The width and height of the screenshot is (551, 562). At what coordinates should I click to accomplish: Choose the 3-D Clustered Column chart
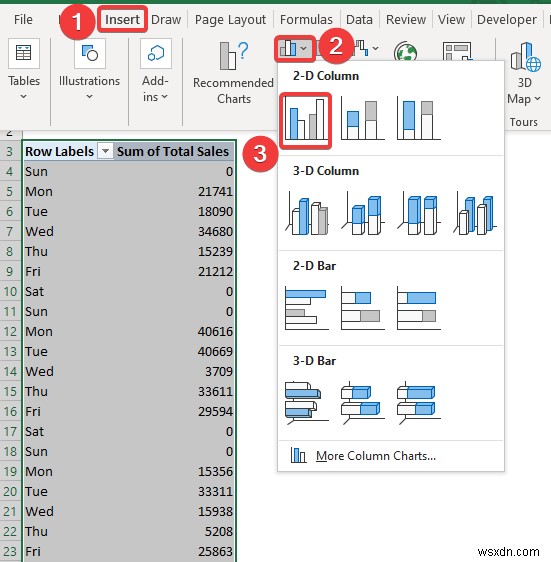307,214
